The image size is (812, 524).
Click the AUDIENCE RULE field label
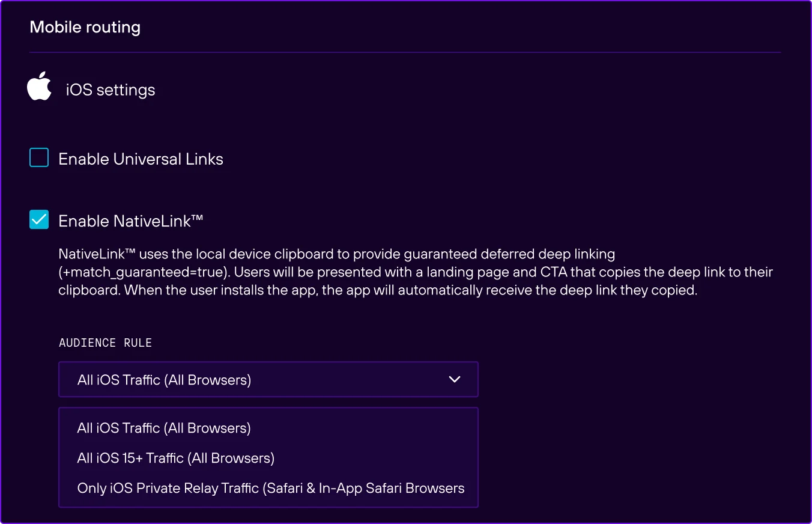click(105, 343)
